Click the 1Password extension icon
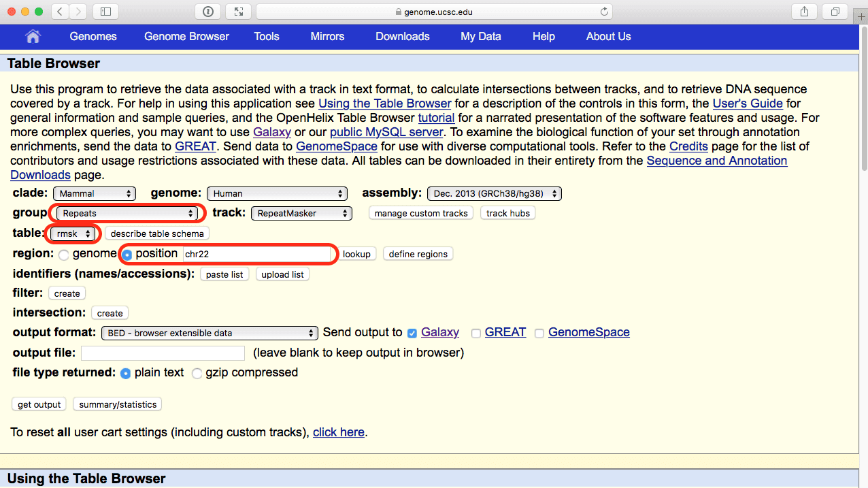Viewport: 868px width, 488px height. (208, 12)
